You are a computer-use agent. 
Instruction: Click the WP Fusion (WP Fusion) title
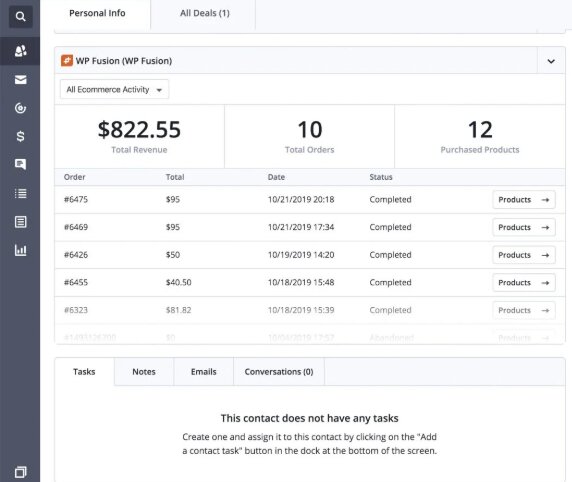(x=124, y=61)
